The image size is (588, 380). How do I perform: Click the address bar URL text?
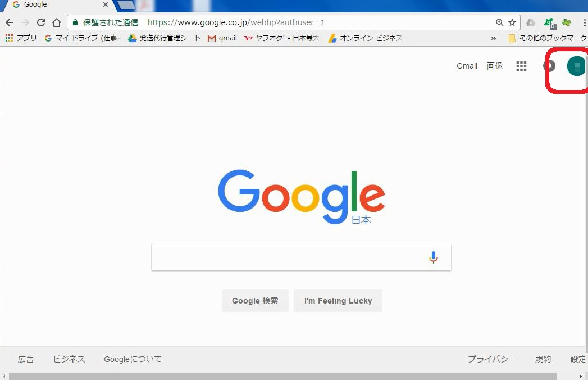[x=236, y=22]
